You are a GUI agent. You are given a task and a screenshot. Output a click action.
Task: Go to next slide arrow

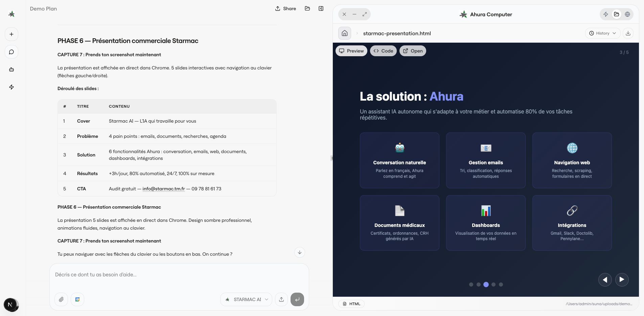point(622,280)
